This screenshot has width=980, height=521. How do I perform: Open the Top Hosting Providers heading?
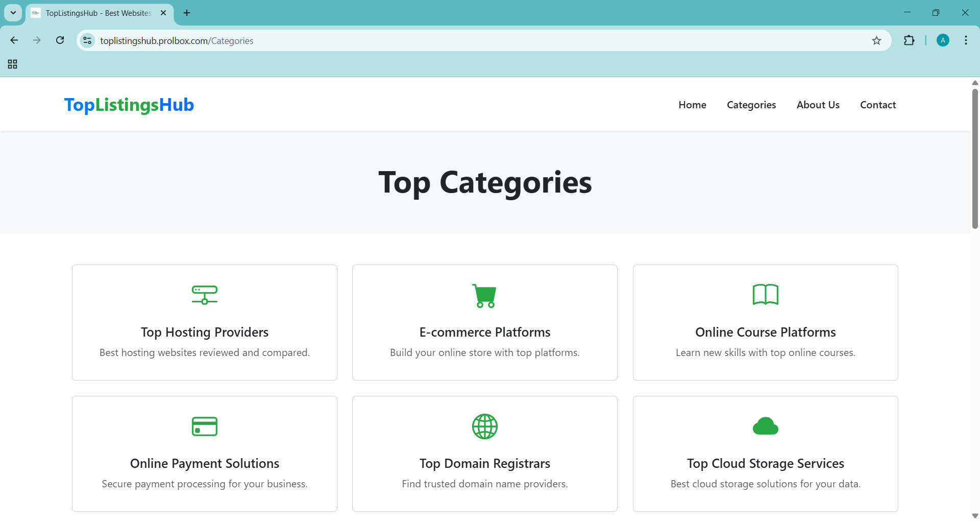[204, 332]
